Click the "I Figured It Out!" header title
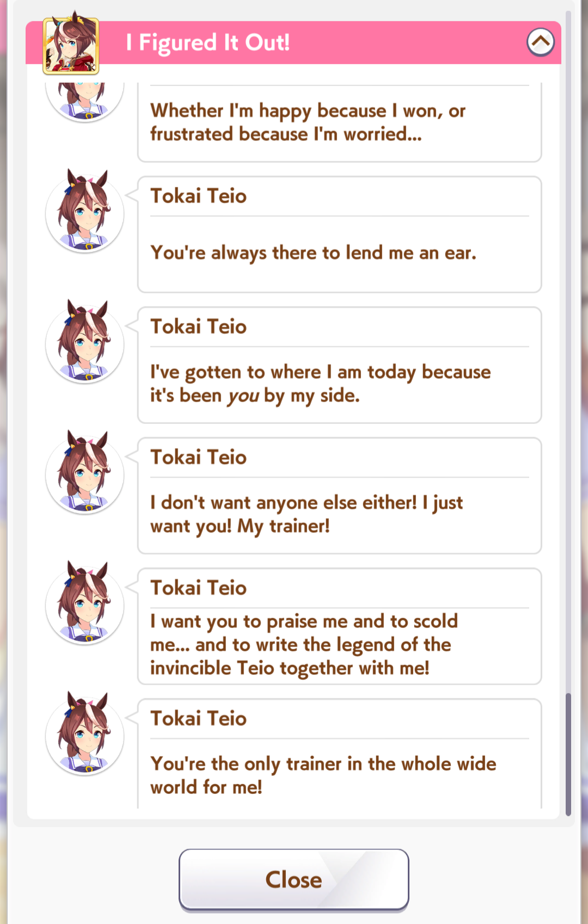 click(208, 42)
